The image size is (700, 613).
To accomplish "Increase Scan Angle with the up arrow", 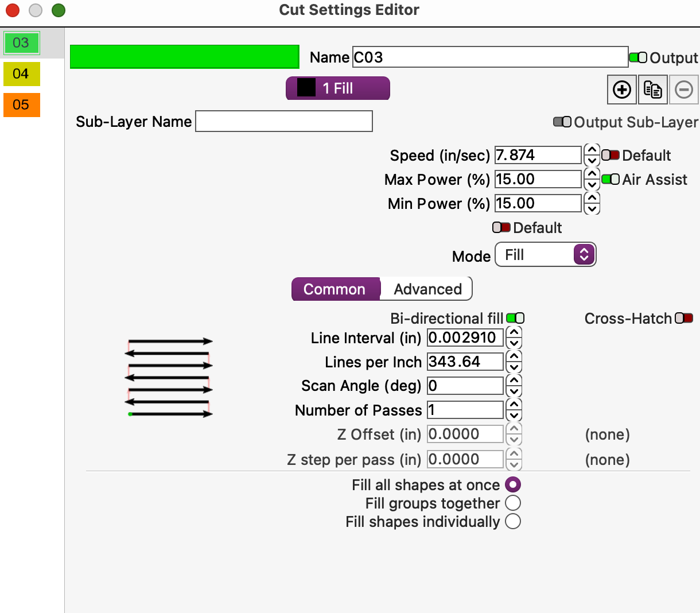I will pyautogui.click(x=514, y=380).
